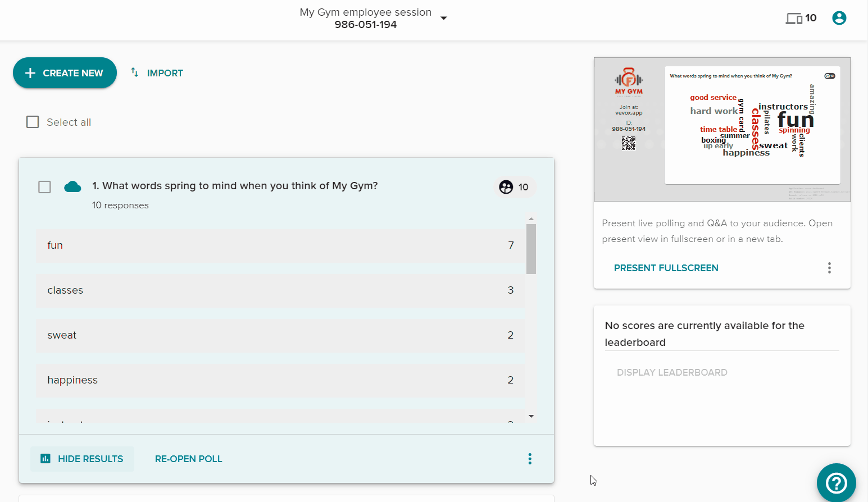Open the user account profile icon

pos(839,18)
